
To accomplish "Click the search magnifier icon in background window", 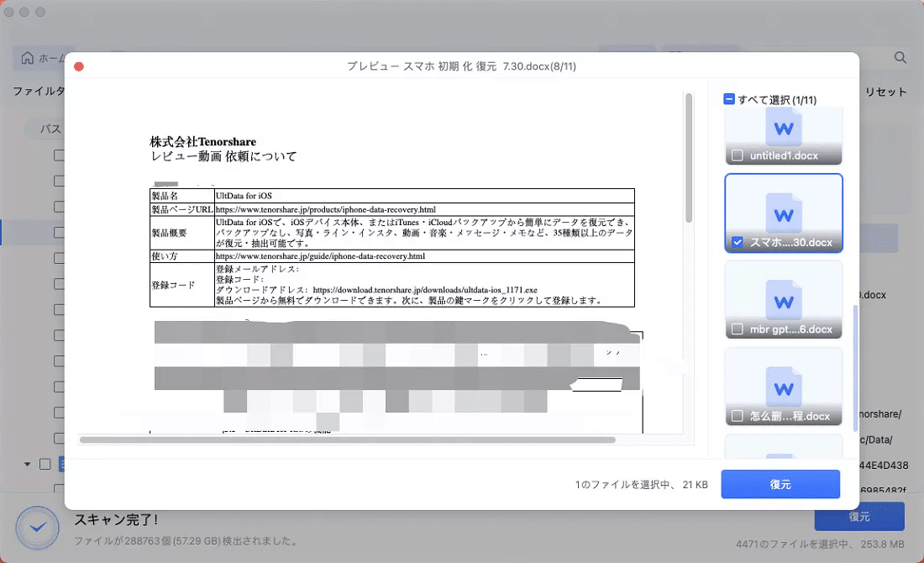I will [900, 57].
